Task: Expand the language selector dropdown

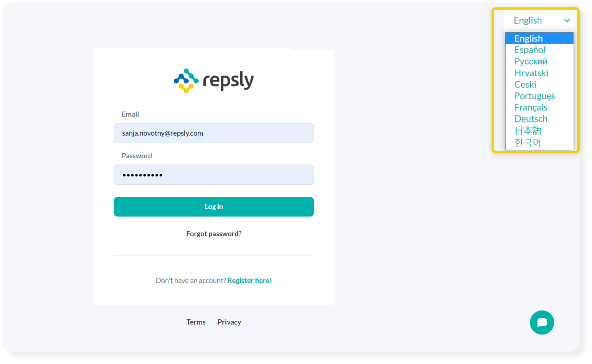Action: click(542, 20)
